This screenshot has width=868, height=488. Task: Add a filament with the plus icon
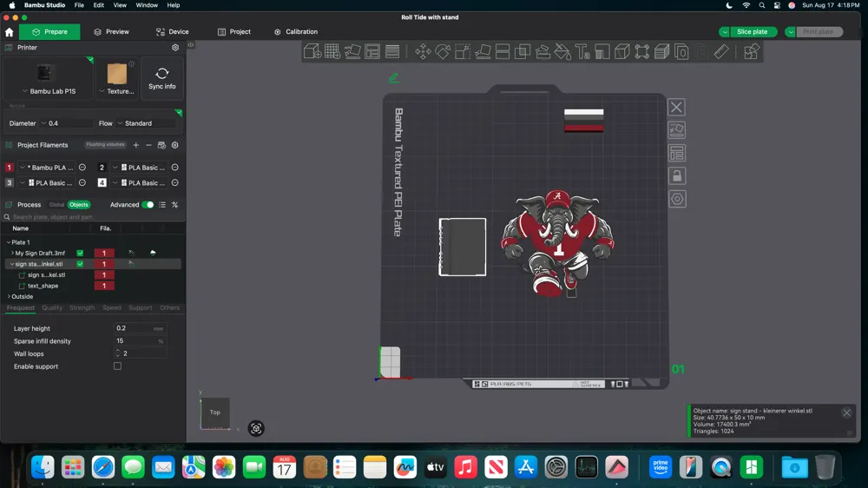135,145
